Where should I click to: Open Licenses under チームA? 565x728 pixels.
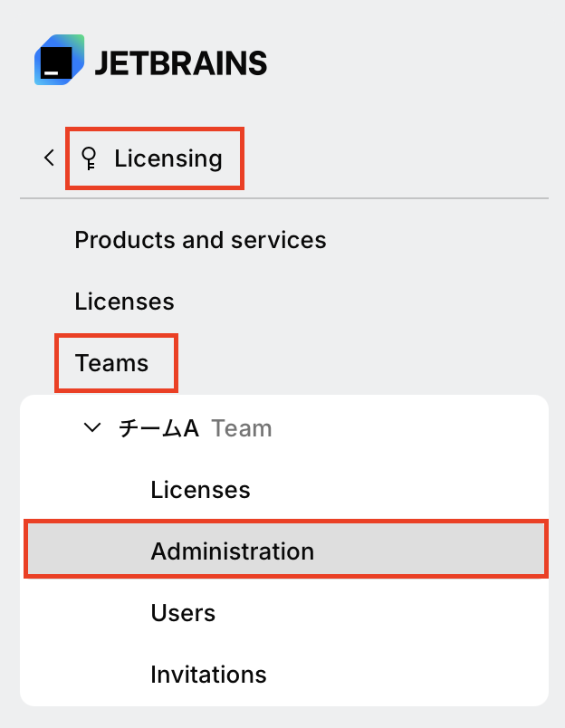[x=284, y=490]
